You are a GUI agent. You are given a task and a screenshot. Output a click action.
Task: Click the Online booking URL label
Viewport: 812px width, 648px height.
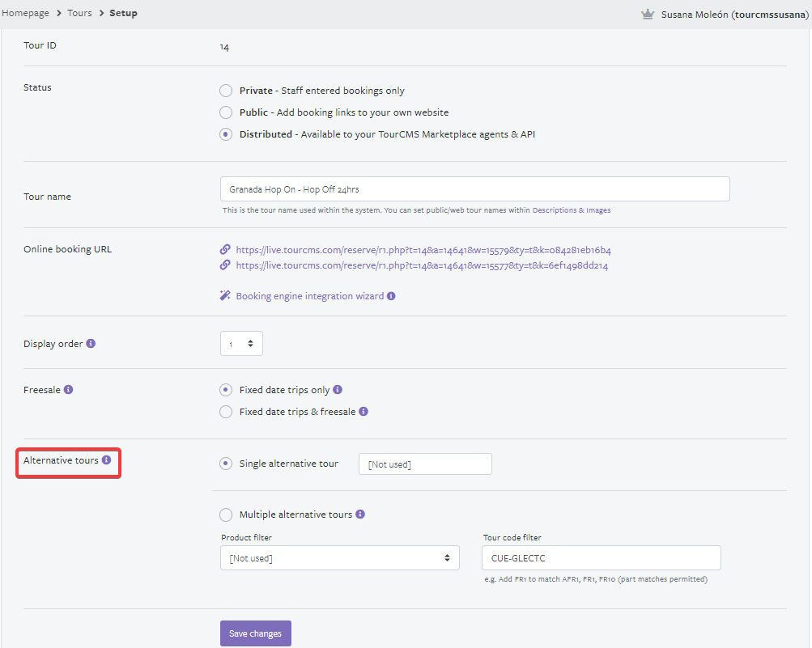tap(67, 249)
